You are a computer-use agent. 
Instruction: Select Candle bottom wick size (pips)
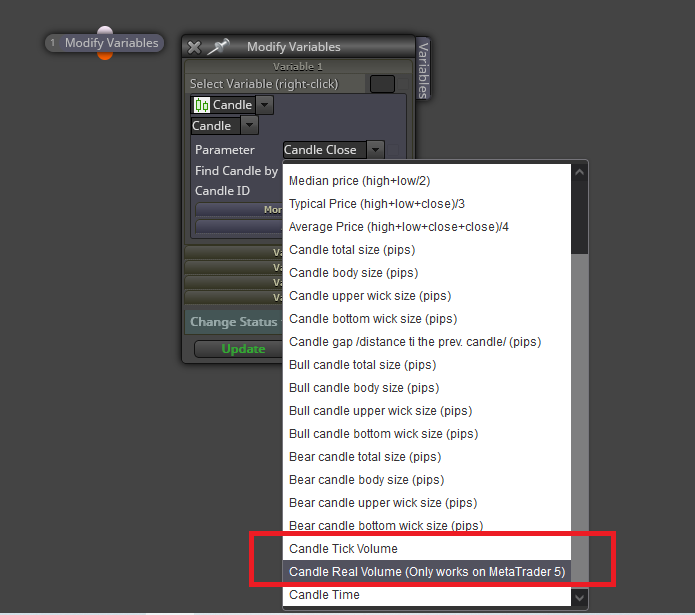pos(427,319)
